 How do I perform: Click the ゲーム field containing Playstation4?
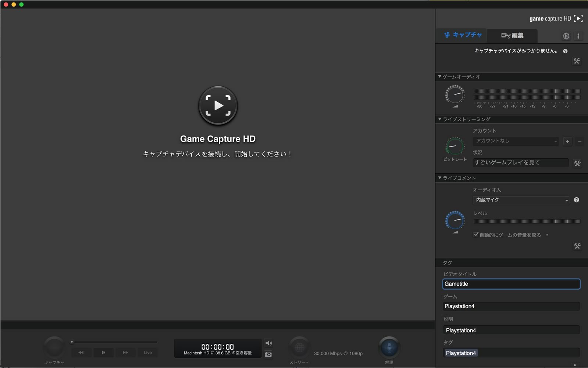point(511,306)
